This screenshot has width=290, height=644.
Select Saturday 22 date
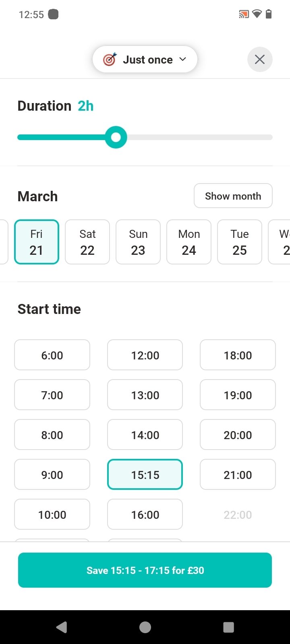pos(87,242)
